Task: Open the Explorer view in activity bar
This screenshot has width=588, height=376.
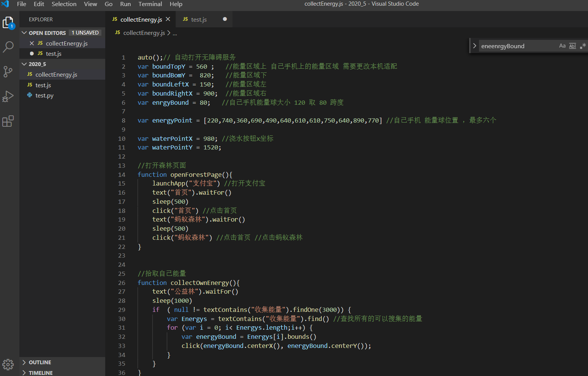Action: (x=8, y=23)
